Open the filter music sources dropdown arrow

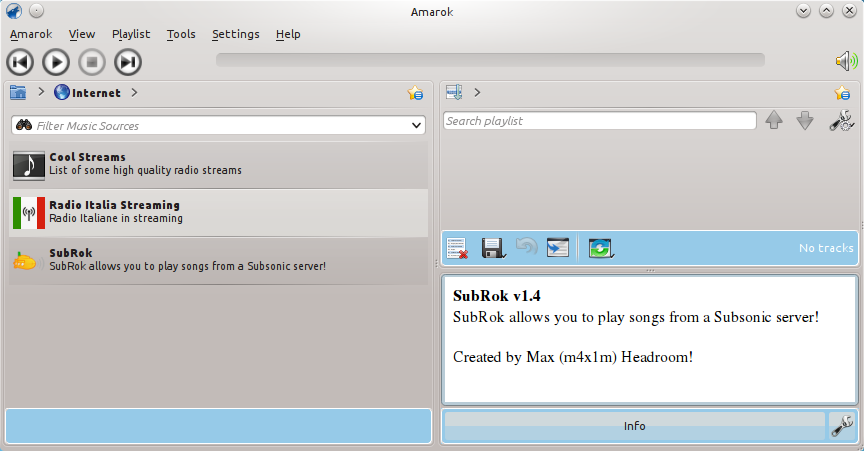pyautogui.click(x=417, y=126)
